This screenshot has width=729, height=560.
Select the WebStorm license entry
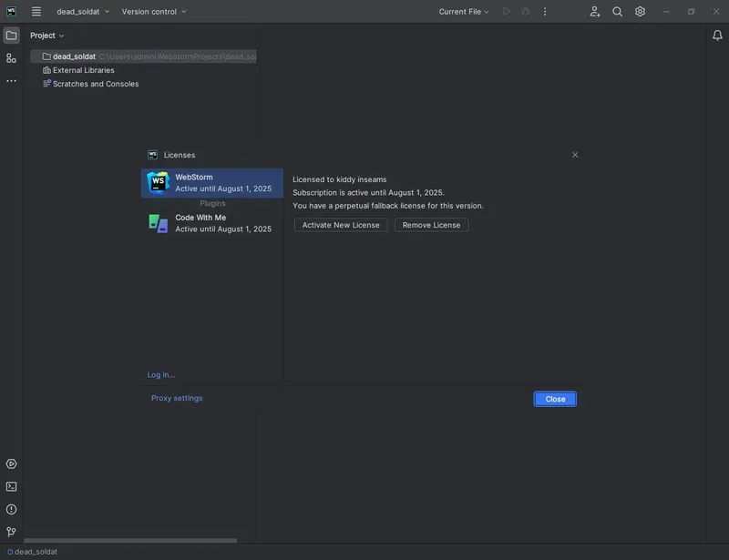pyautogui.click(x=212, y=183)
